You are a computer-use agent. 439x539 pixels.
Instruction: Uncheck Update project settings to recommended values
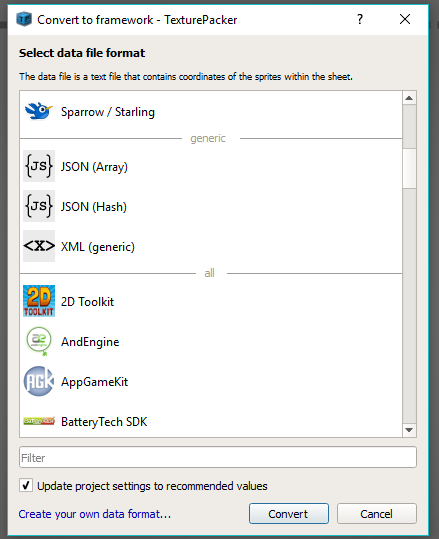(26, 485)
